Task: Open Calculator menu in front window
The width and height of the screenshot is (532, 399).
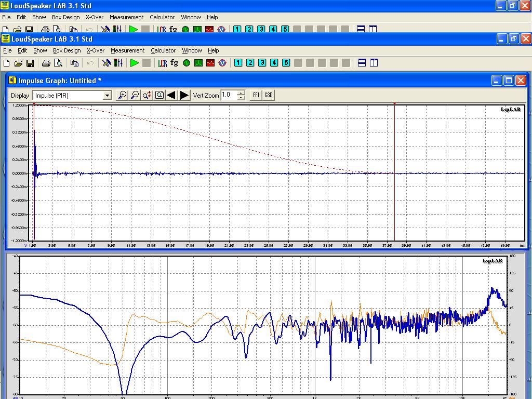Action: click(163, 50)
